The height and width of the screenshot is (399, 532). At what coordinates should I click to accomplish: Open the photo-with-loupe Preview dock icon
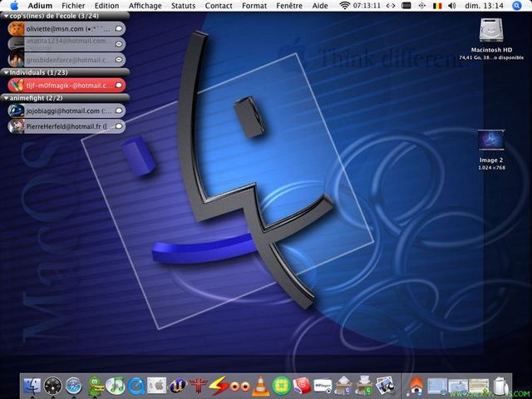pos(385,386)
